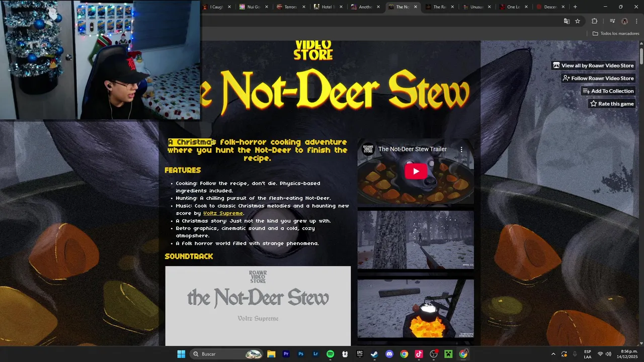Switch to the 'One Le' tab

point(513,7)
